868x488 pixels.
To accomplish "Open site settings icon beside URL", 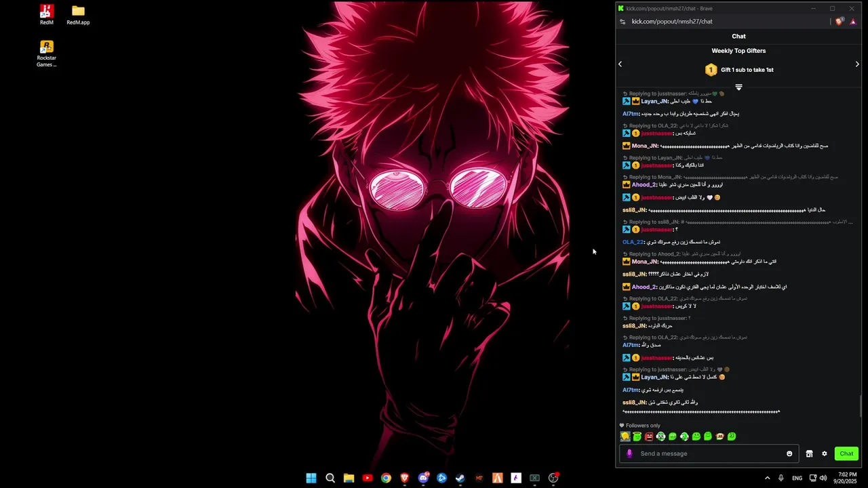I will point(623,22).
